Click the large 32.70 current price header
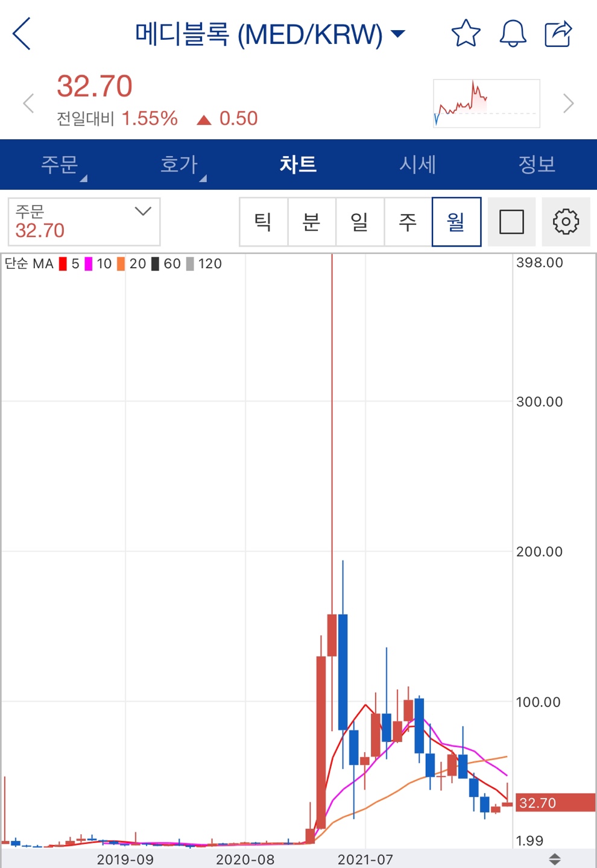597x868 pixels. click(95, 86)
